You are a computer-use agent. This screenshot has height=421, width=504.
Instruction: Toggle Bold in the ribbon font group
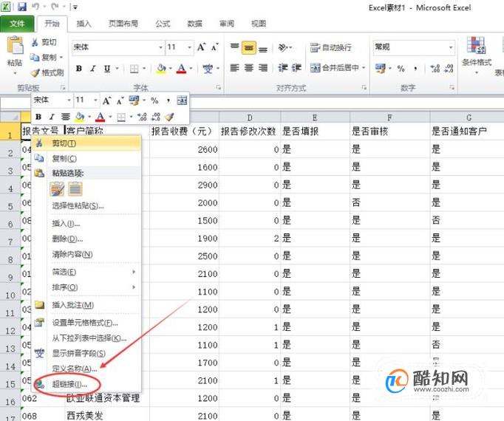(x=79, y=68)
